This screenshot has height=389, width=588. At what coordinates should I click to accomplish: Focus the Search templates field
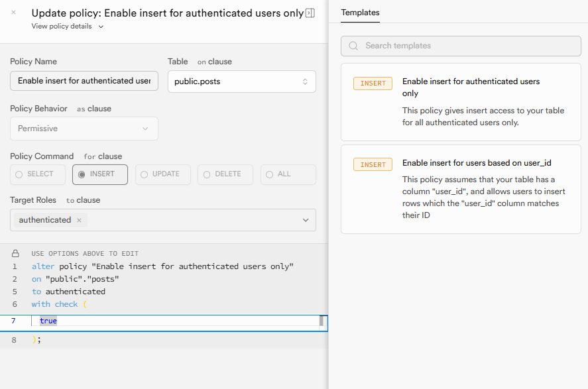click(461, 46)
